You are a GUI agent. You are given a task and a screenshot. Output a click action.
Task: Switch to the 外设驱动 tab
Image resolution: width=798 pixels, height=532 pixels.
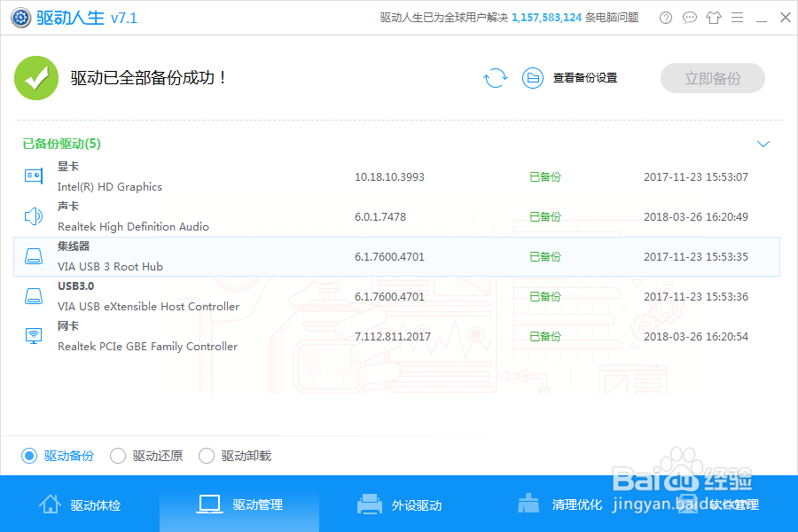coord(399,505)
